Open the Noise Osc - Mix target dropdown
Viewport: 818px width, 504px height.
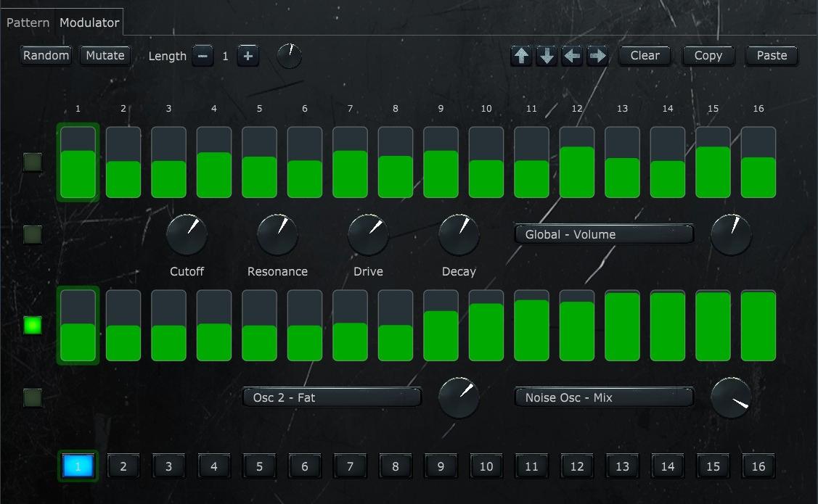point(604,397)
